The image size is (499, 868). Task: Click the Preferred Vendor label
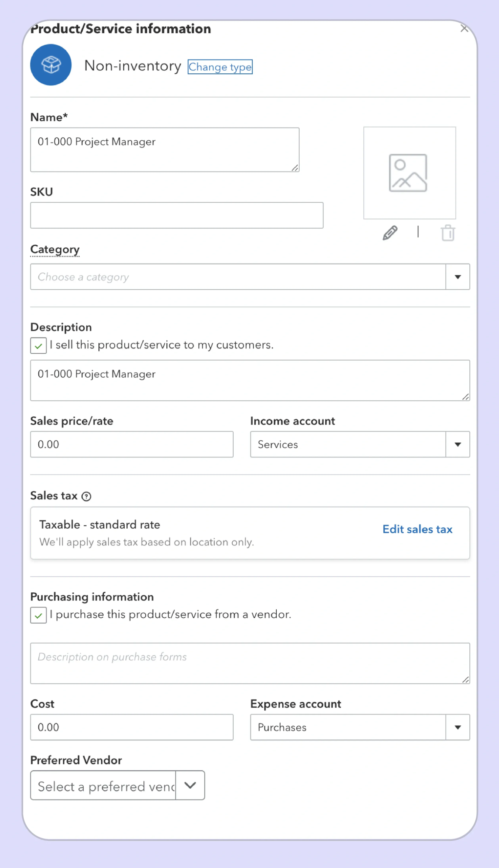[76, 760]
